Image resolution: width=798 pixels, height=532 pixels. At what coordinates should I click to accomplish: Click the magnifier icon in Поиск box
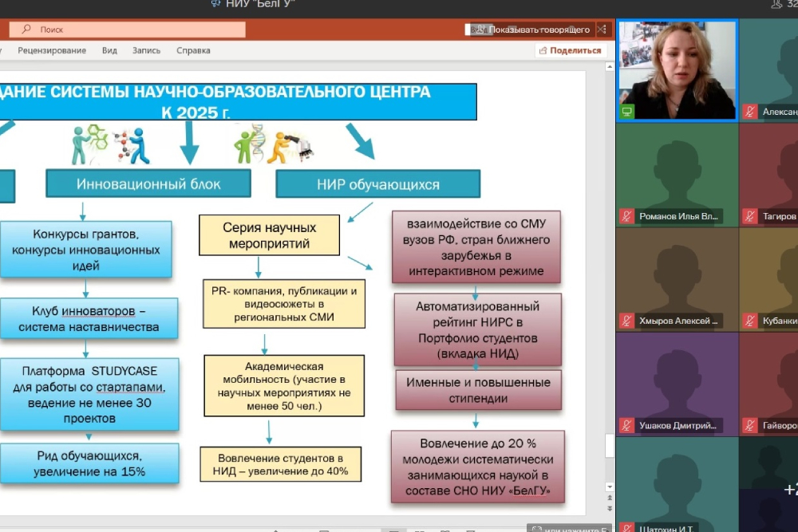pyautogui.click(x=27, y=30)
